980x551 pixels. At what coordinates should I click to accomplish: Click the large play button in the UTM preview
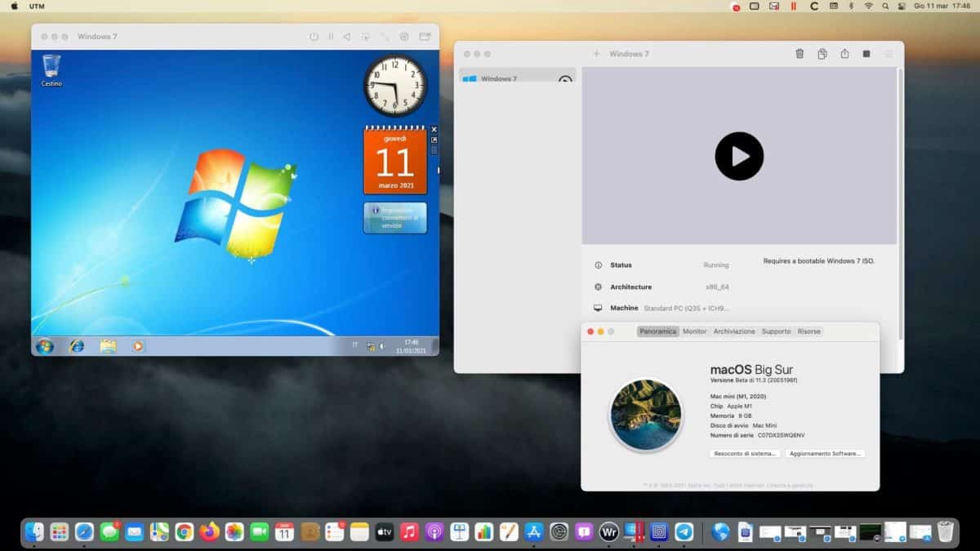pyautogui.click(x=739, y=156)
